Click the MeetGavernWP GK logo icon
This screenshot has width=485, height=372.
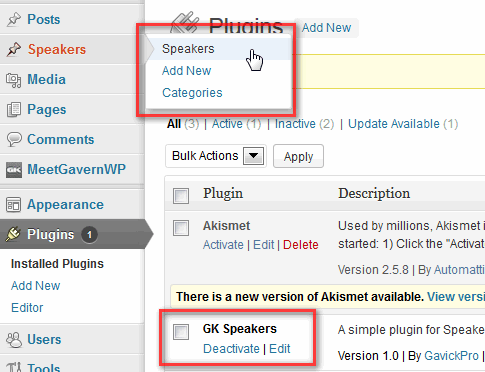pyautogui.click(x=14, y=170)
